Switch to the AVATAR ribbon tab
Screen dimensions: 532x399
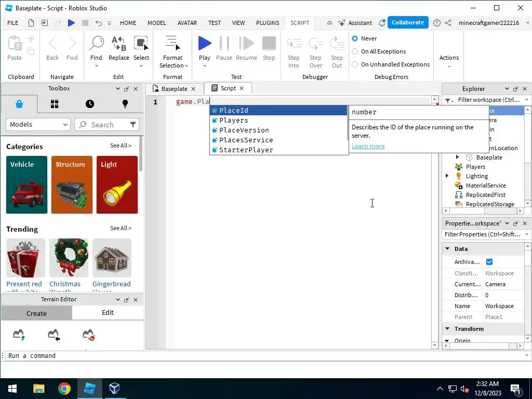[x=187, y=23]
